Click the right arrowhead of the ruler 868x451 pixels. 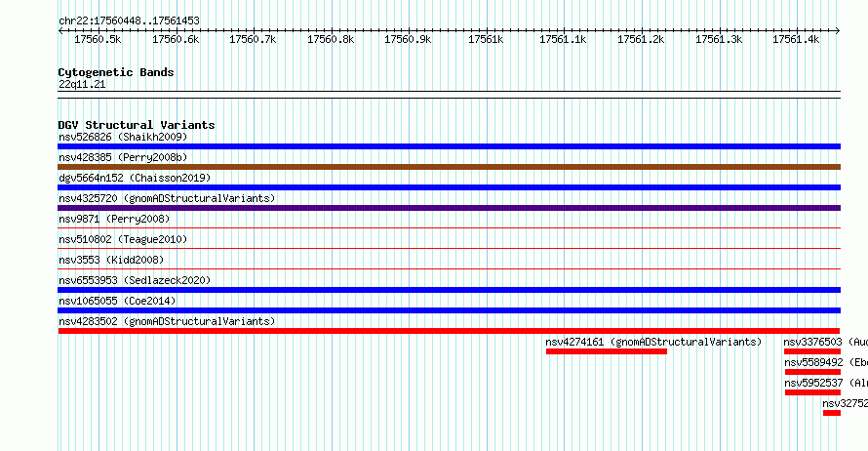click(838, 30)
